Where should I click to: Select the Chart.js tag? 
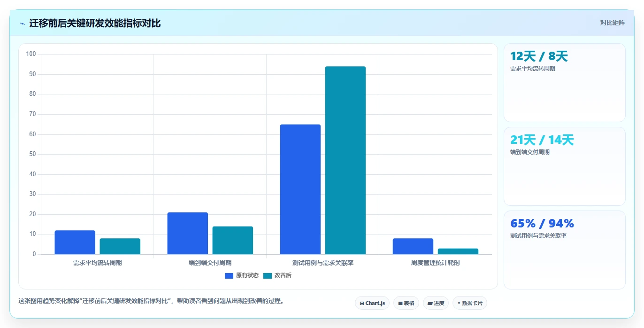372,303
